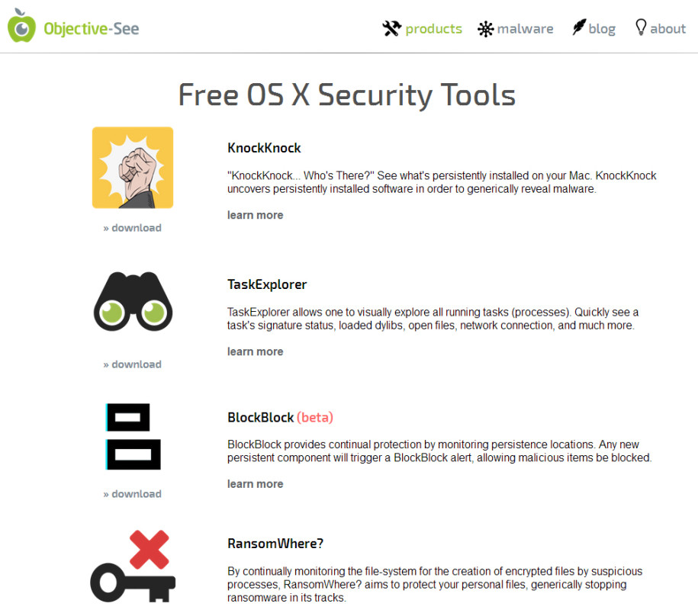Click the Objective-See site title text
698x616 pixels.
(92, 29)
